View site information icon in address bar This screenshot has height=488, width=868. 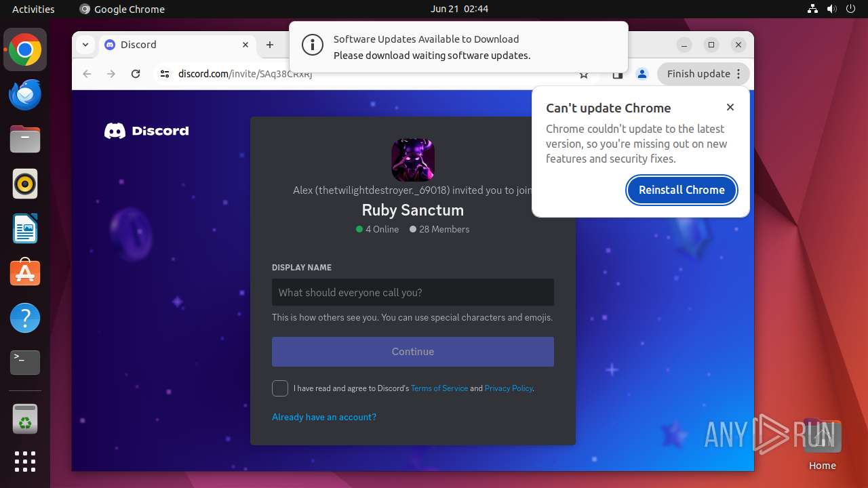(x=165, y=74)
